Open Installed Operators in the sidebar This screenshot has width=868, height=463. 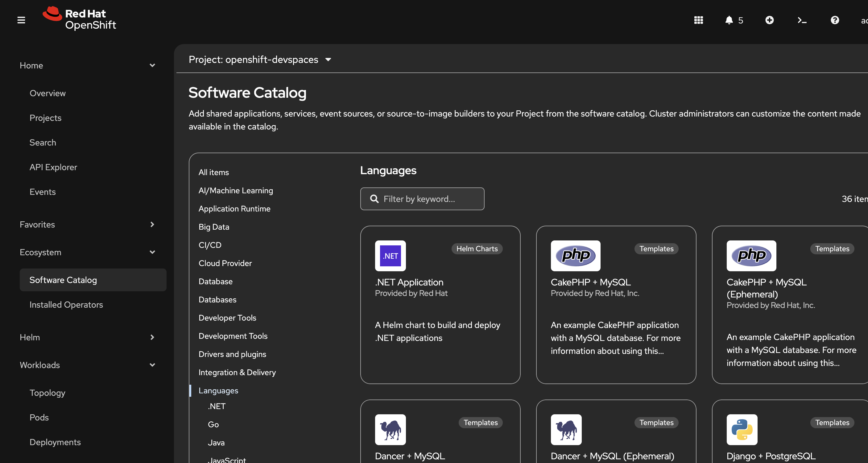pos(66,304)
